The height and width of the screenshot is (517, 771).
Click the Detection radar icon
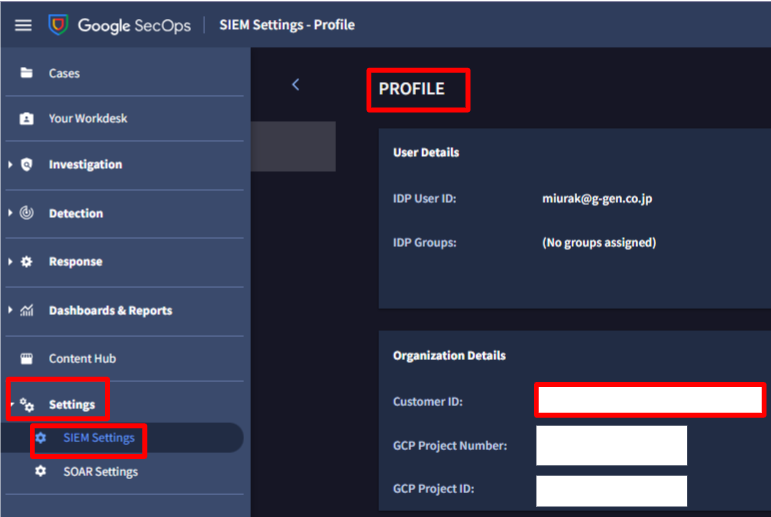[27, 213]
